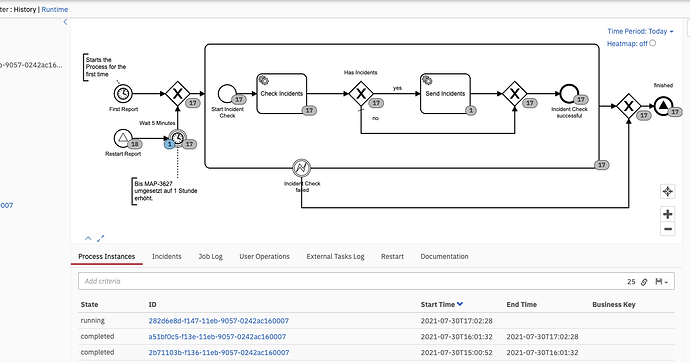Collapse the diagram panel with the up chevron

click(88, 238)
